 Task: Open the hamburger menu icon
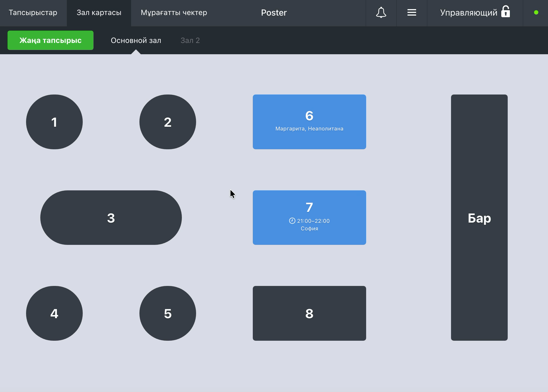tap(412, 13)
